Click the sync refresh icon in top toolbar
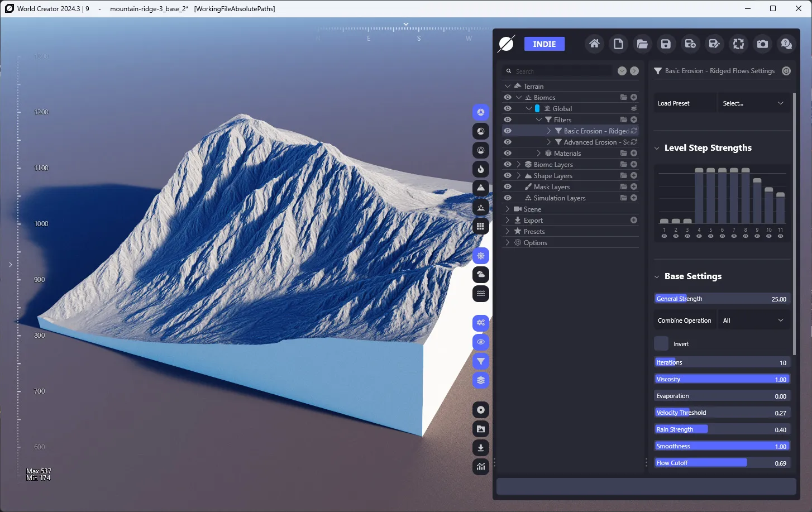The height and width of the screenshot is (512, 812). tap(738, 44)
